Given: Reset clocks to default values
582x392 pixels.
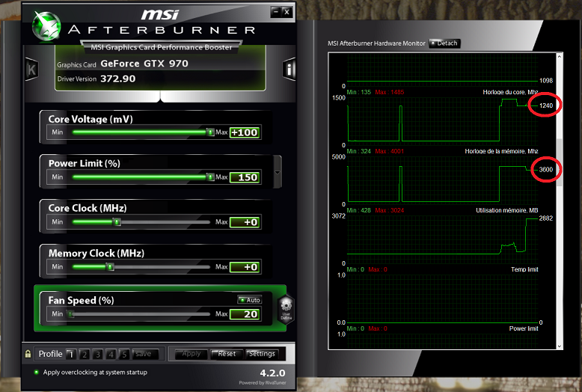Looking at the screenshot, I should [x=226, y=354].
